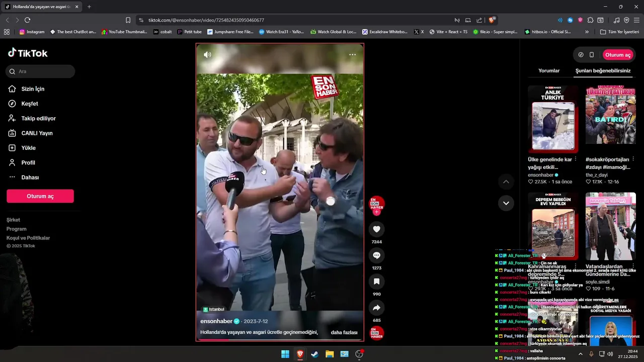
Task: Open the Shazam extension icon
Action: [x=570, y=20]
